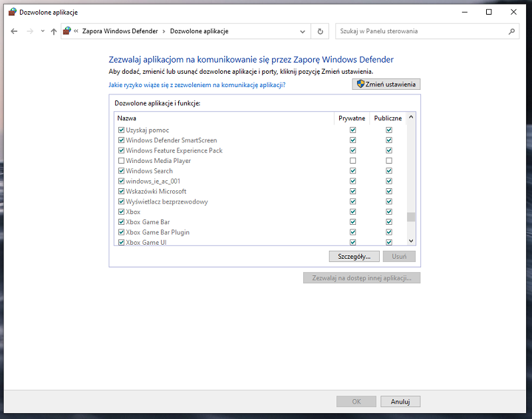Screen dimensions: 532x419
Task: Go up one level with up arrow
Action: pos(54,31)
